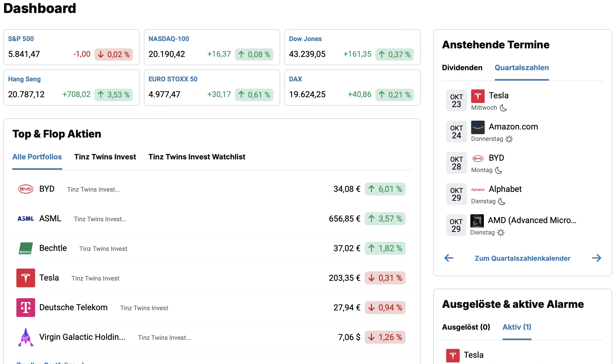Open the Tinz Twins Invest Watchlist tab

pos(197,157)
